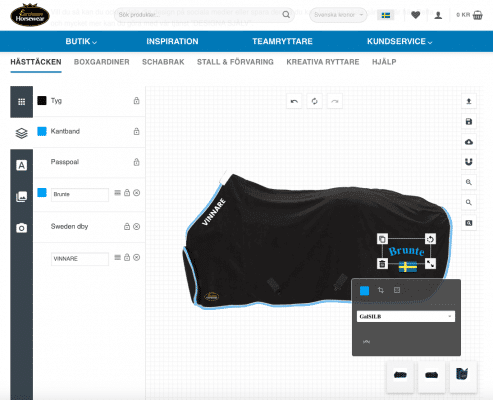Toggle the lock on the Brunte text layer
This screenshot has height=400, width=493.
pos(127,193)
